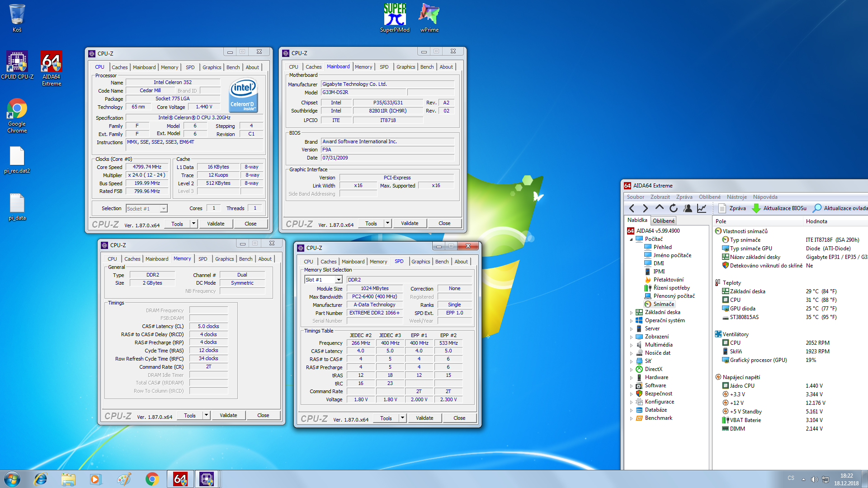Switch to Oblíbené tab in AIDA64
868x488 pixels.
[x=663, y=221]
